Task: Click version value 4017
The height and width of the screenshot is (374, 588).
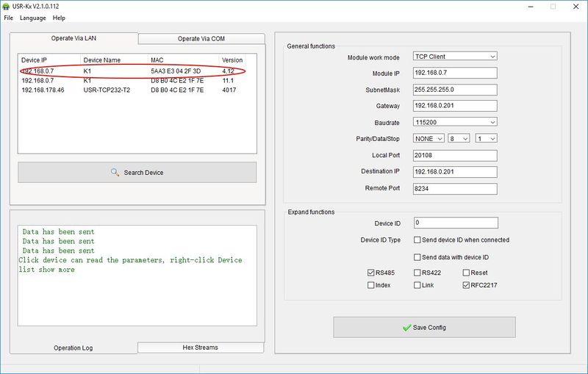Action: coord(229,90)
